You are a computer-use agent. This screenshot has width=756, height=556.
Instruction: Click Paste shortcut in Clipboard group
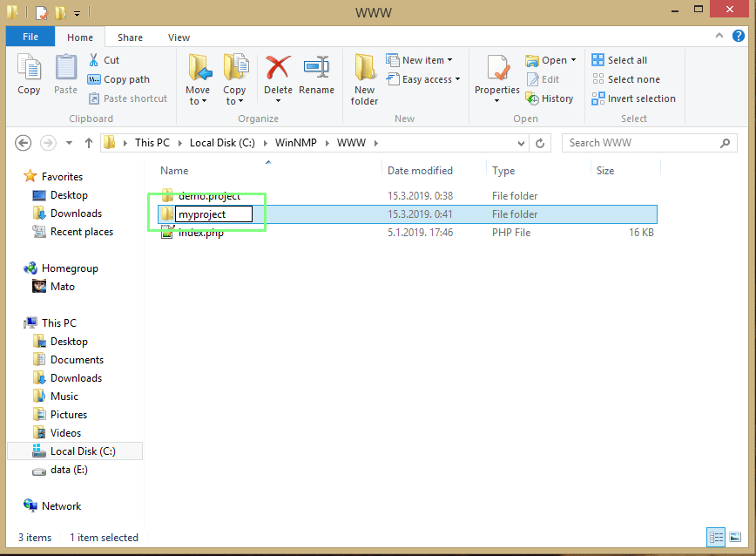coord(128,98)
